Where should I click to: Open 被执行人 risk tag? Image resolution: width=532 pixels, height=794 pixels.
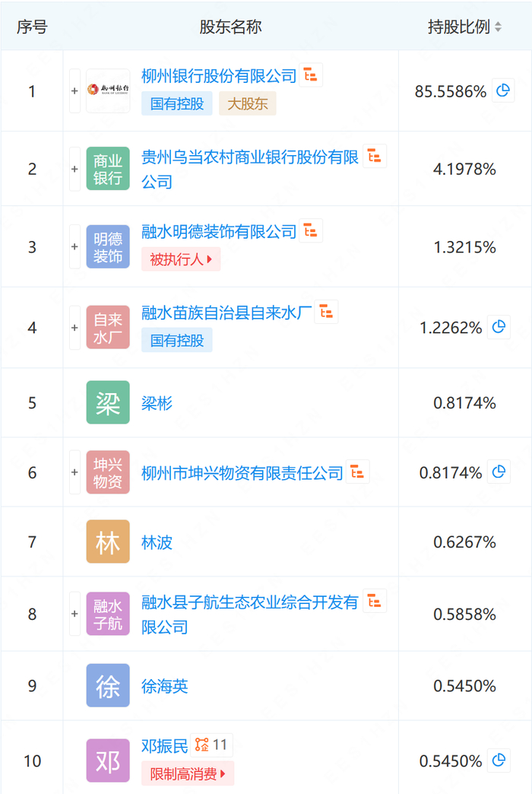(181, 259)
